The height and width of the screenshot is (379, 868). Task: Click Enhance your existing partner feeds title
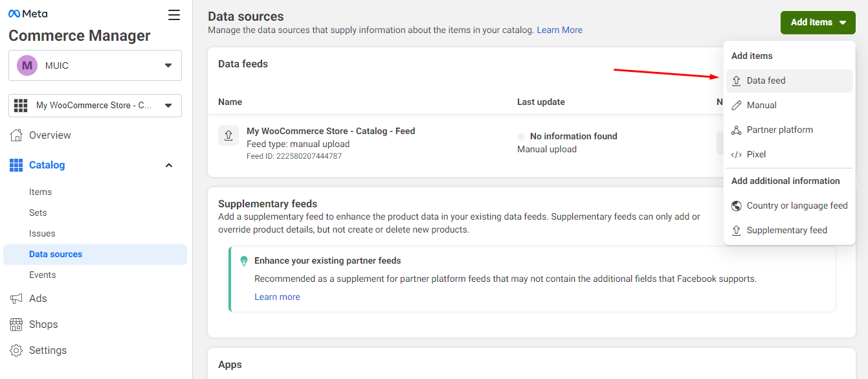[x=328, y=261]
